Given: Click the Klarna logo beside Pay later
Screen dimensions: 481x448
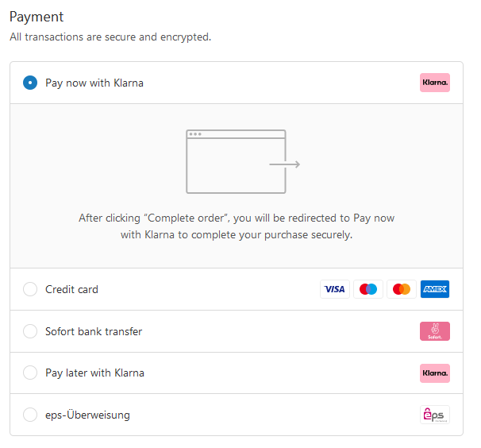Looking at the screenshot, I should coord(435,373).
